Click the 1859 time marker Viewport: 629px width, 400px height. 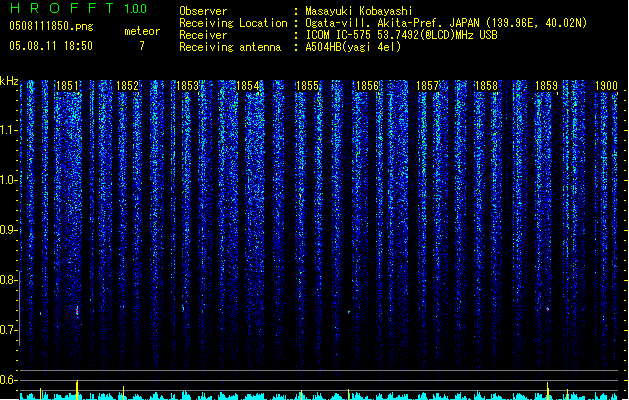pos(546,86)
